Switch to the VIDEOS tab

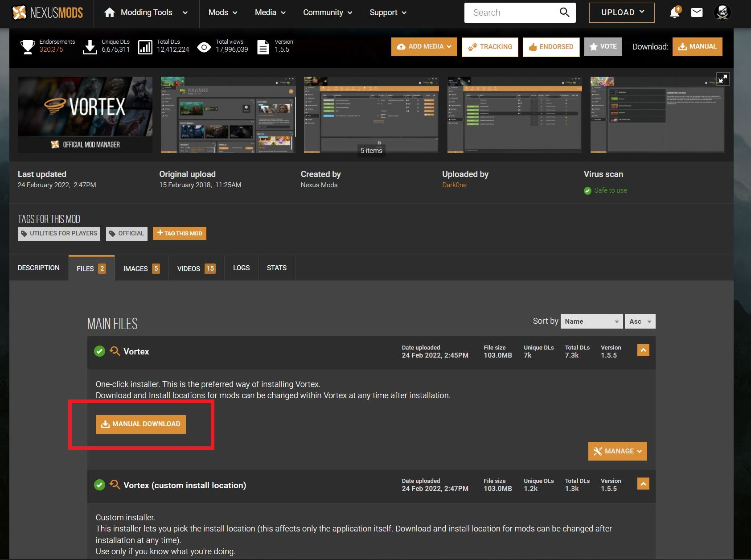coord(196,268)
